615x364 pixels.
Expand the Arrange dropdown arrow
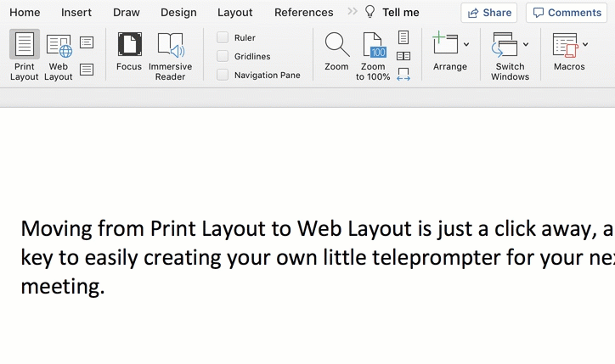pyautogui.click(x=466, y=45)
